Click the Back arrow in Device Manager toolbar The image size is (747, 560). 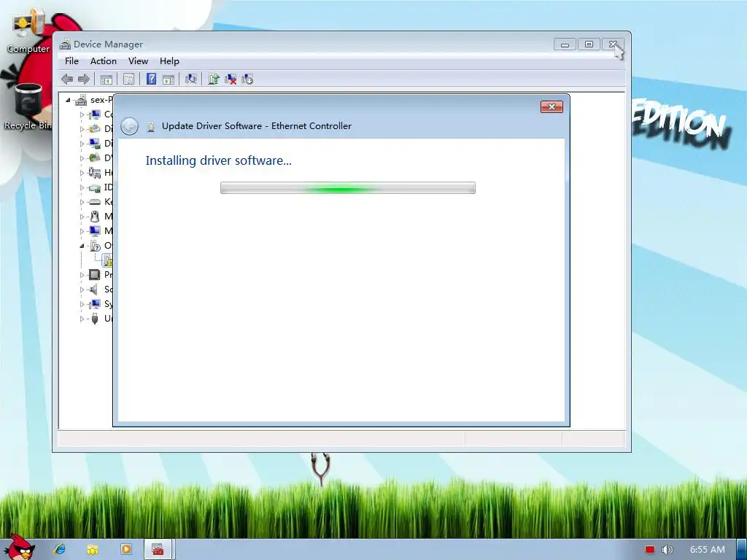[67, 79]
